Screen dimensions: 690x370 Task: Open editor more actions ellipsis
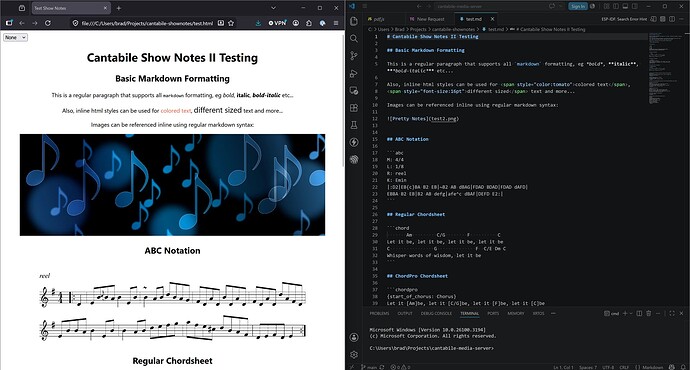[682, 19]
